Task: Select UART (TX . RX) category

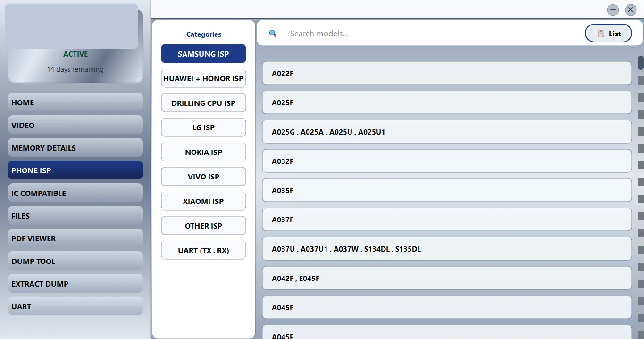Action: point(203,250)
